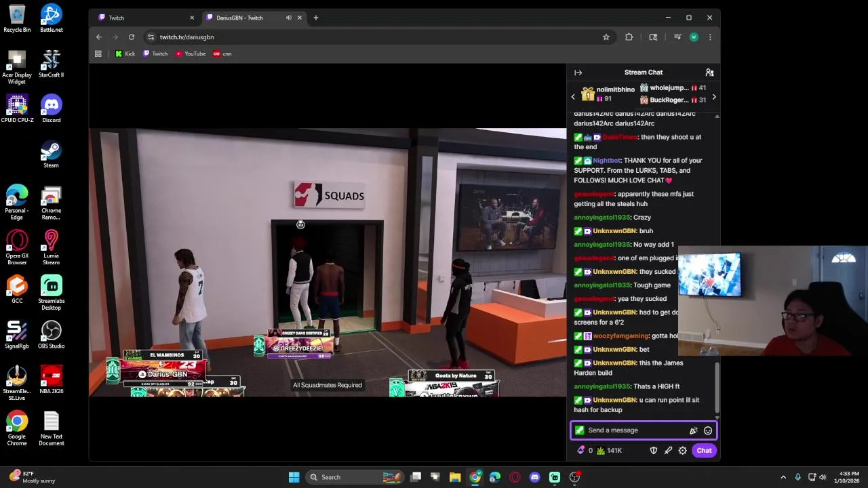Open moderator sword tools icon

(668, 451)
